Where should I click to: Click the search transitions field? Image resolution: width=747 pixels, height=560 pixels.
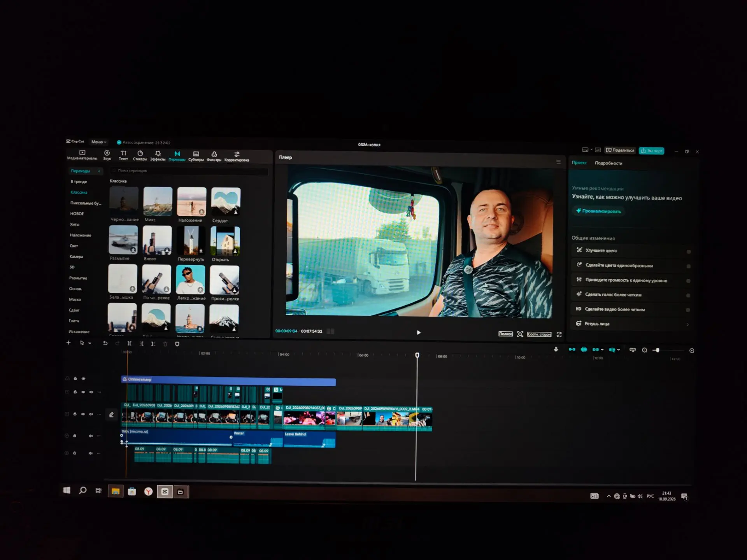pyautogui.click(x=189, y=171)
